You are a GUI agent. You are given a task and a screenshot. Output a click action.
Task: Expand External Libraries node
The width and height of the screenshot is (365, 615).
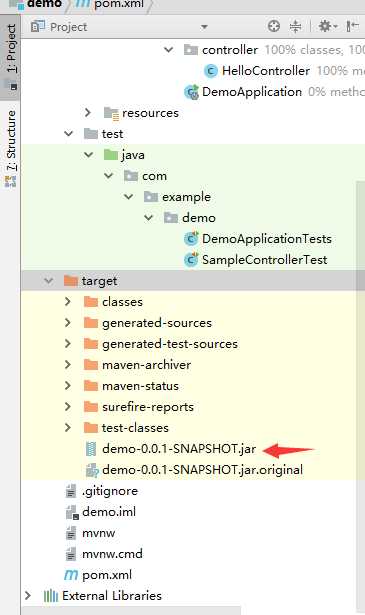28,596
